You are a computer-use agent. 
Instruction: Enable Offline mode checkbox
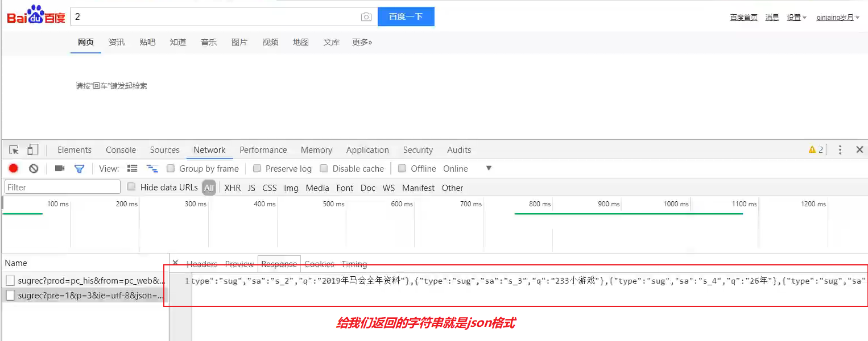click(402, 168)
